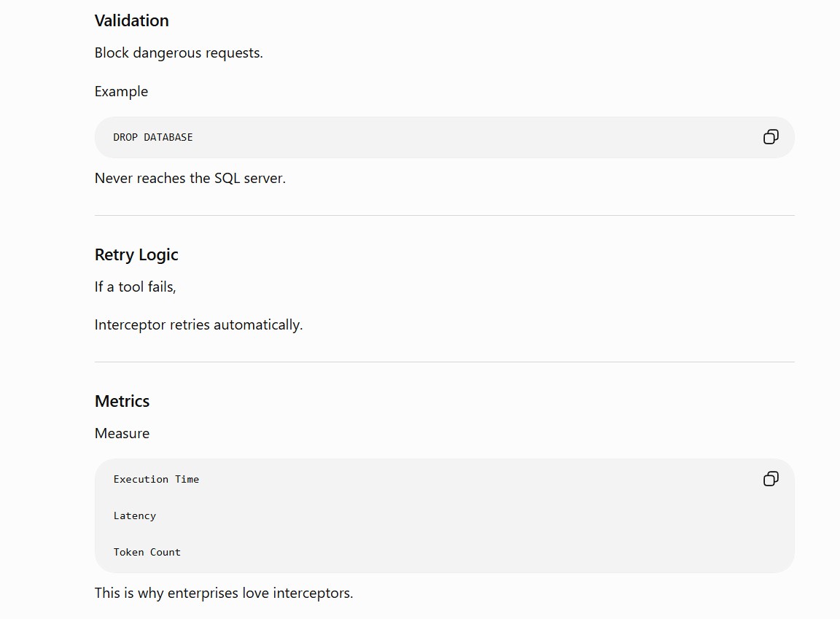Image resolution: width=840 pixels, height=619 pixels.
Task: Click the Retry Logic section heading
Action: coord(136,255)
